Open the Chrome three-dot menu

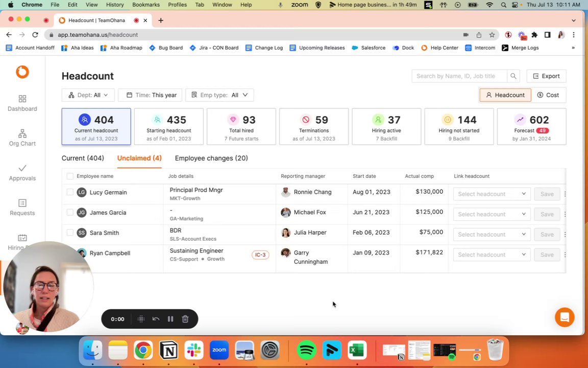click(x=574, y=35)
